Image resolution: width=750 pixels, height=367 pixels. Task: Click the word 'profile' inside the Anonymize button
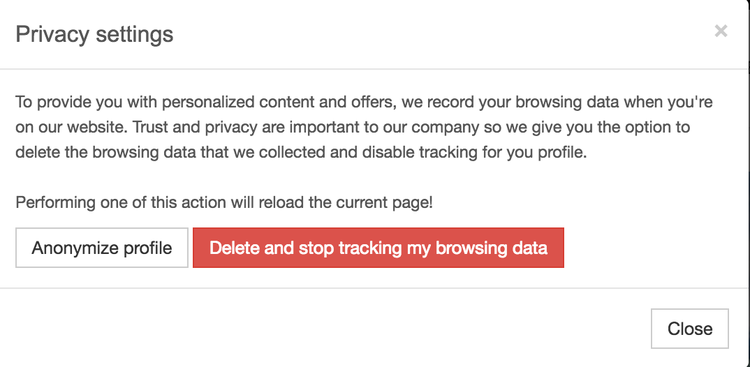point(148,248)
